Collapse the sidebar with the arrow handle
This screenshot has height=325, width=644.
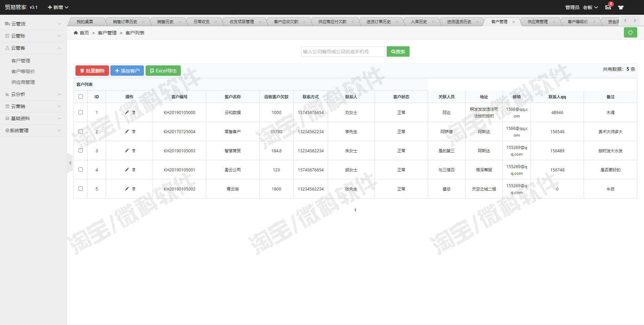(70, 163)
